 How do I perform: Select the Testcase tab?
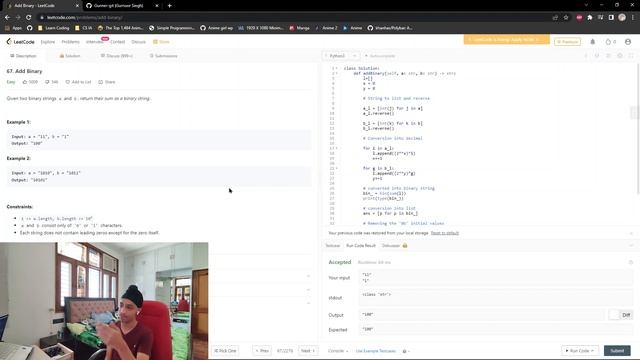point(332,246)
